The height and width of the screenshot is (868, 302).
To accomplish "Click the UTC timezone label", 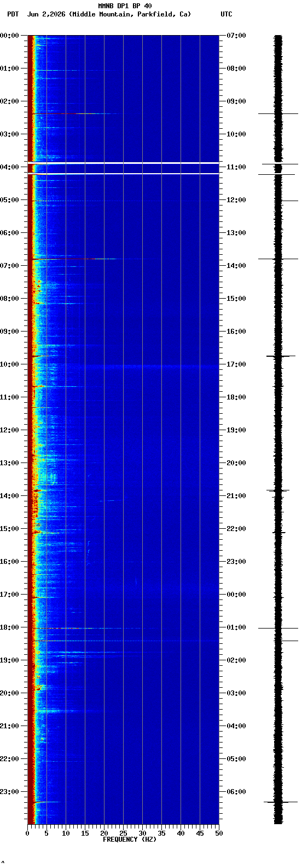I will (x=226, y=14).
